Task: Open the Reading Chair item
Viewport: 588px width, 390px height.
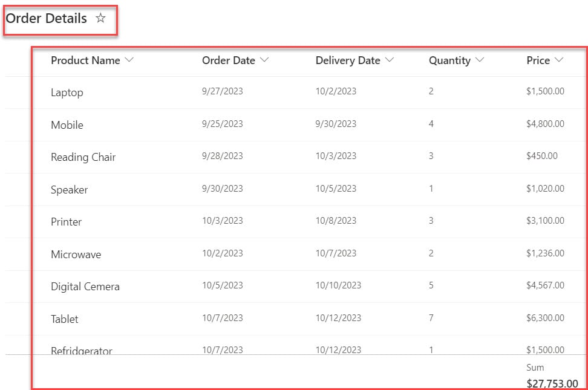Action: (x=83, y=157)
